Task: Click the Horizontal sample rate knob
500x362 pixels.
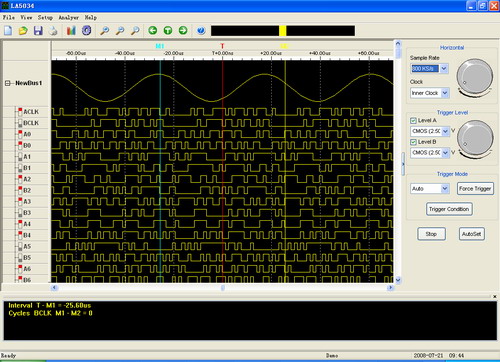Action: click(475, 77)
